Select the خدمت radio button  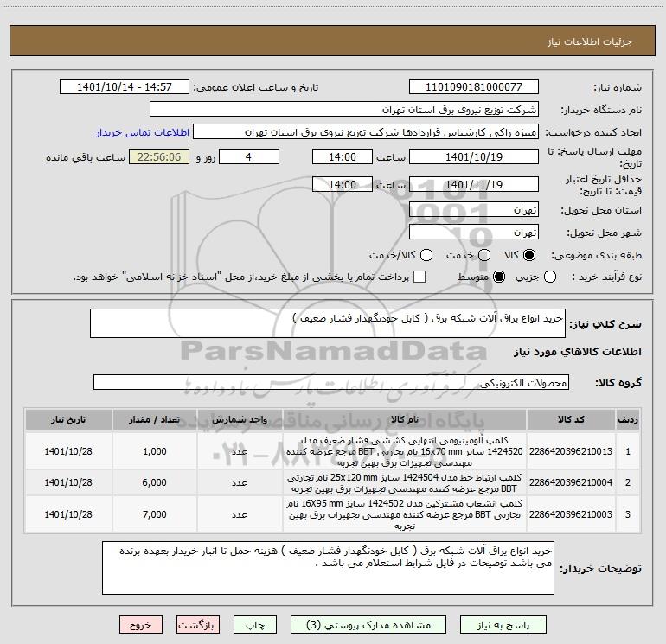[x=484, y=255]
